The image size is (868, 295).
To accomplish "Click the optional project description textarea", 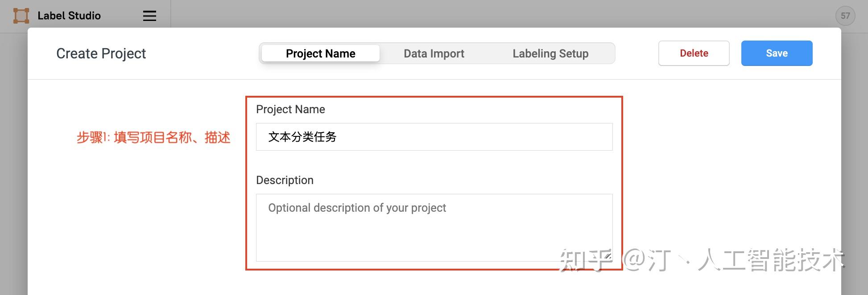I will coord(434,227).
